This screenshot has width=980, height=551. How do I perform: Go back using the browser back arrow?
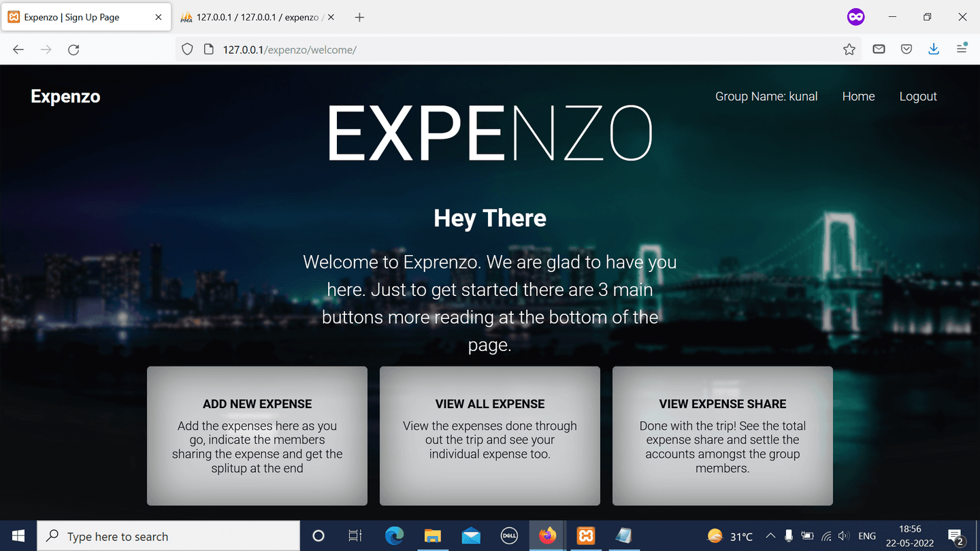click(x=18, y=50)
